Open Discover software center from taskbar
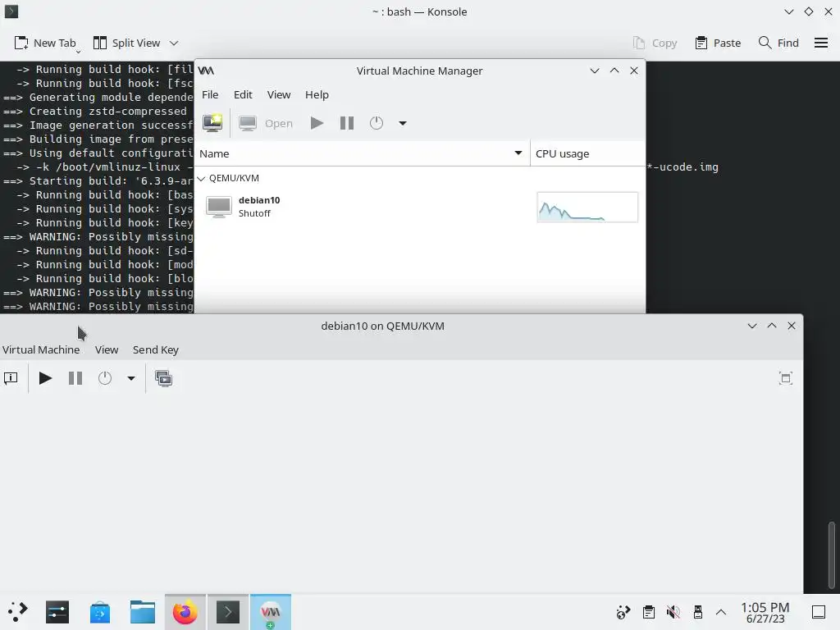Image resolution: width=840 pixels, height=630 pixels. tap(99, 612)
